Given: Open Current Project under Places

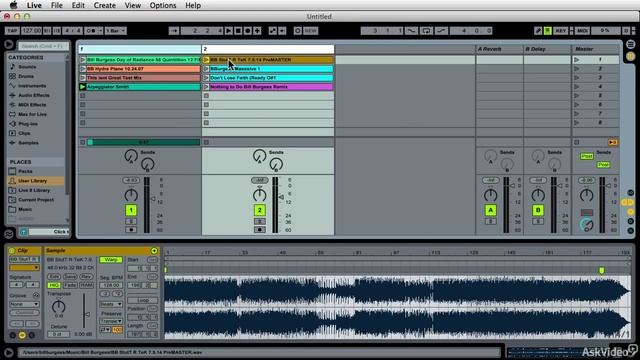Looking at the screenshot, I should (x=36, y=200).
